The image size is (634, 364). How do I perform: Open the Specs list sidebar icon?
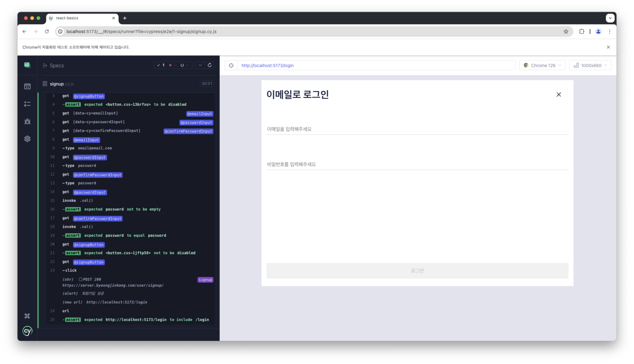point(27,87)
